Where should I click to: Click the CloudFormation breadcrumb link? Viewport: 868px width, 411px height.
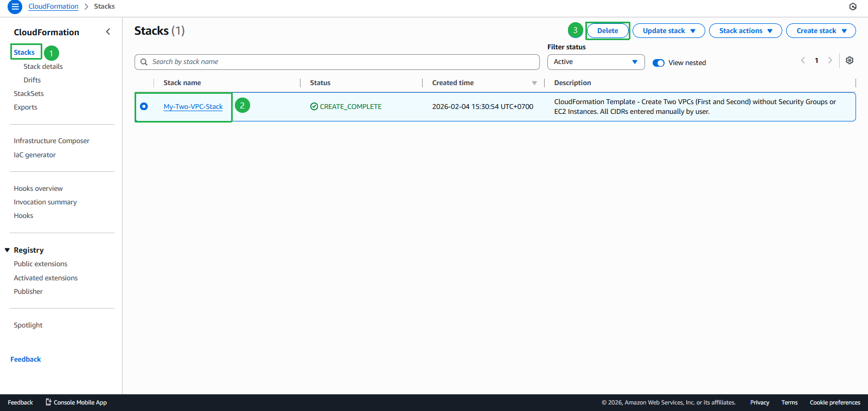(x=53, y=7)
